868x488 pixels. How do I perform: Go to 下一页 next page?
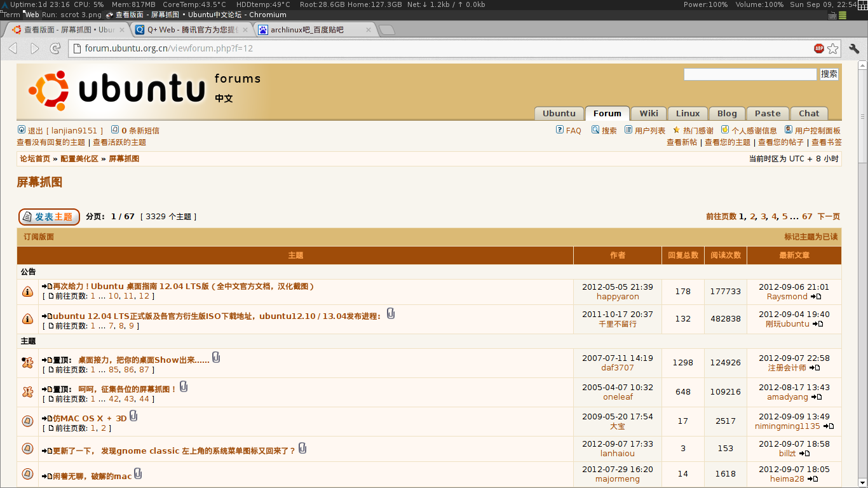tap(829, 217)
